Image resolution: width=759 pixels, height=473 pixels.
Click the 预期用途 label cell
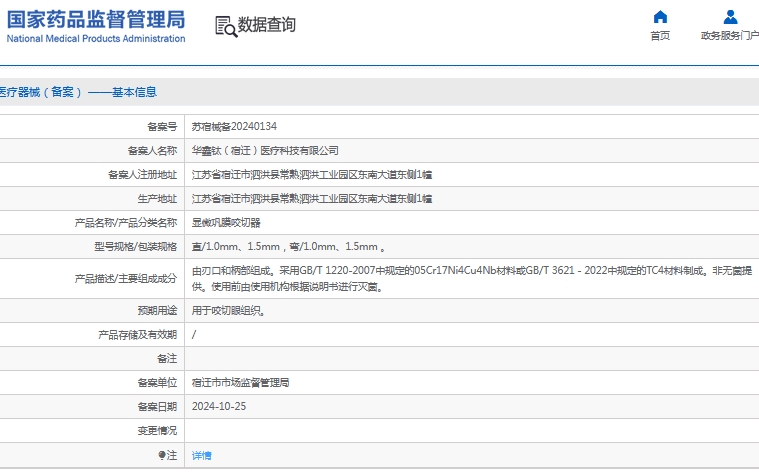pyautogui.click(x=157, y=311)
